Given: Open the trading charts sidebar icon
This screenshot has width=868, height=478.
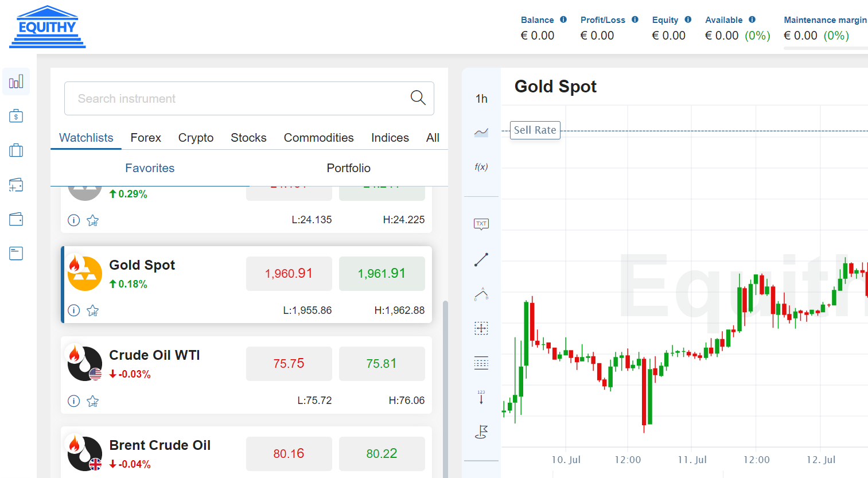Looking at the screenshot, I should [x=16, y=81].
